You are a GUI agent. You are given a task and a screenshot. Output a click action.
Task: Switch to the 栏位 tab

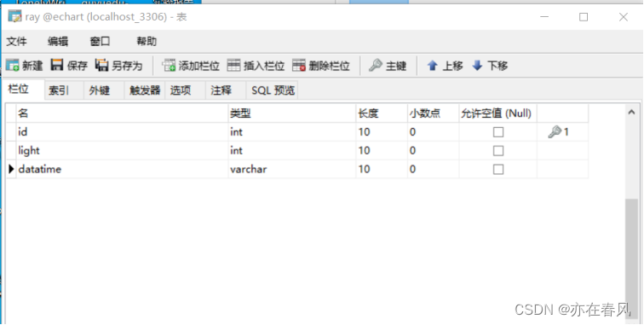(x=24, y=90)
